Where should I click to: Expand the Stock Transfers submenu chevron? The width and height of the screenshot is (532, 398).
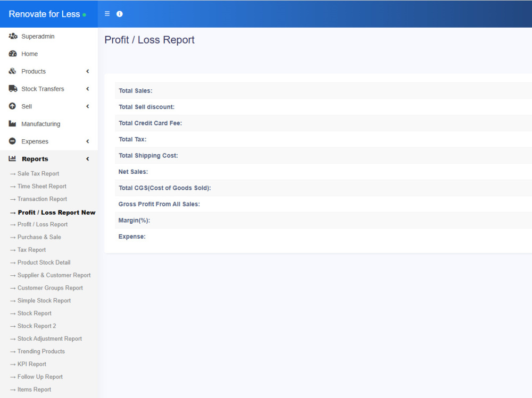coord(88,89)
